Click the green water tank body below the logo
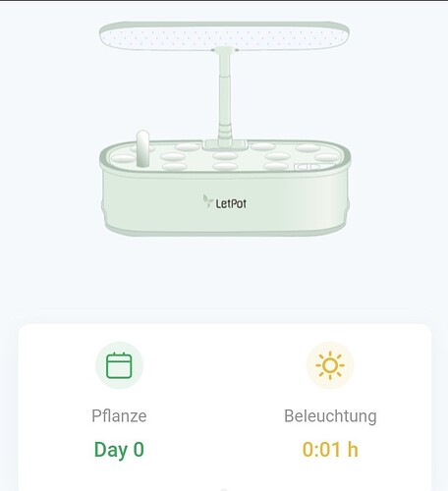Screen dimensions: 448x491 coord(225,221)
